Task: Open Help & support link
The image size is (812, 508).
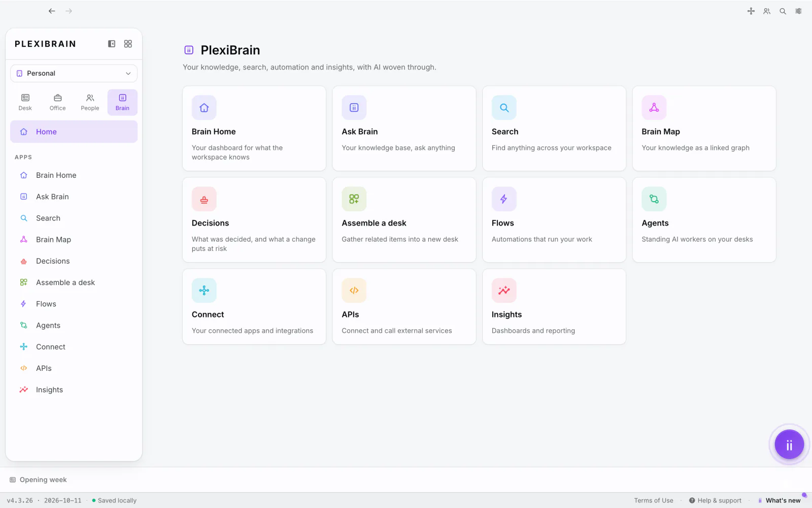Action: click(715, 500)
